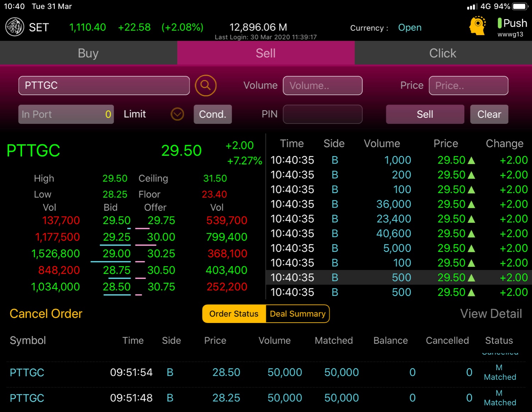
Task: Tap the battery icon in status bar
Action: click(520, 6)
